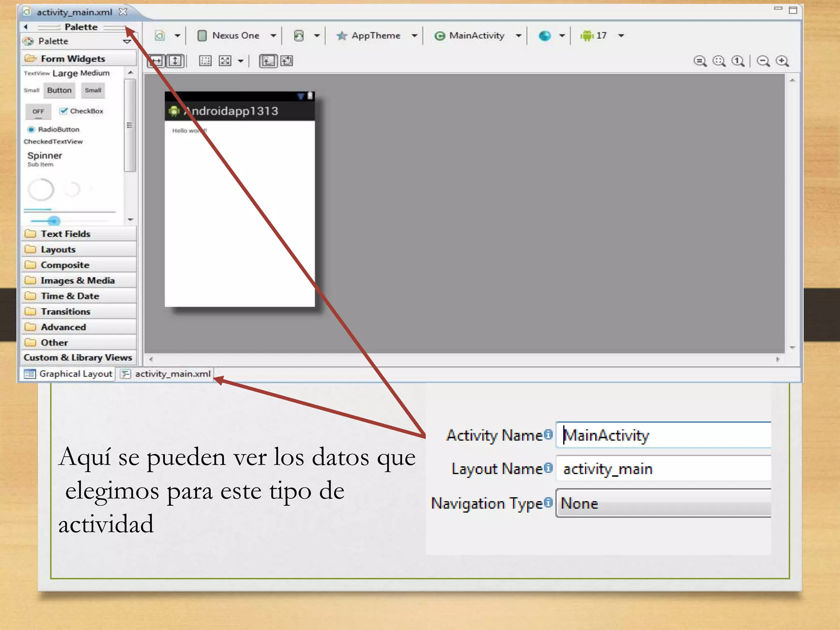Expand the Composite palette category

(79, 265)
